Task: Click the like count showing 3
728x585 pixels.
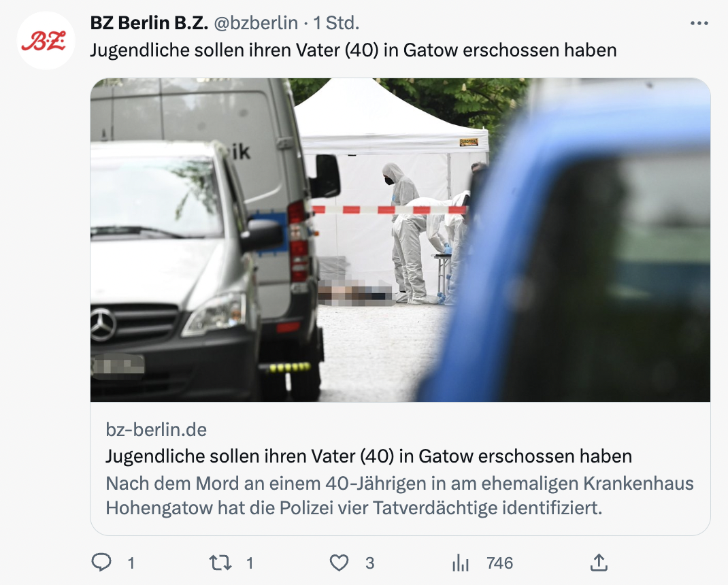Action: click(x=369, y=563)
